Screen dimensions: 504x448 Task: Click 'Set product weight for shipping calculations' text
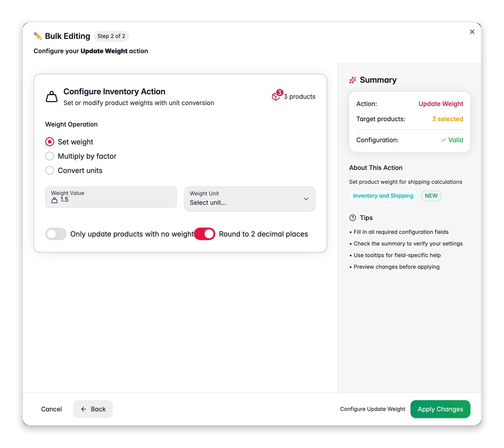pos(406,182)
